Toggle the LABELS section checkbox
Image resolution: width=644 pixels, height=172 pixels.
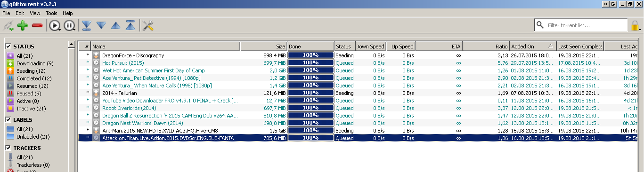[8, 120]
